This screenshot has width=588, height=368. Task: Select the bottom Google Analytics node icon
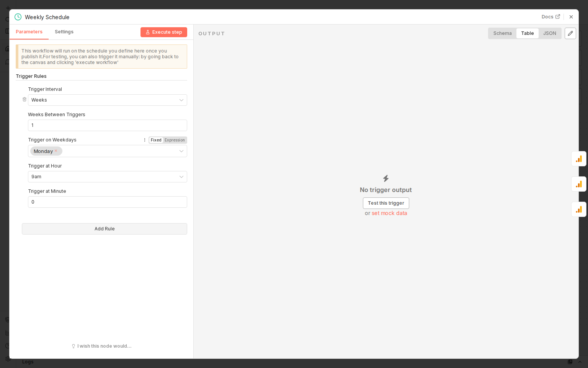tap(579, 209)
